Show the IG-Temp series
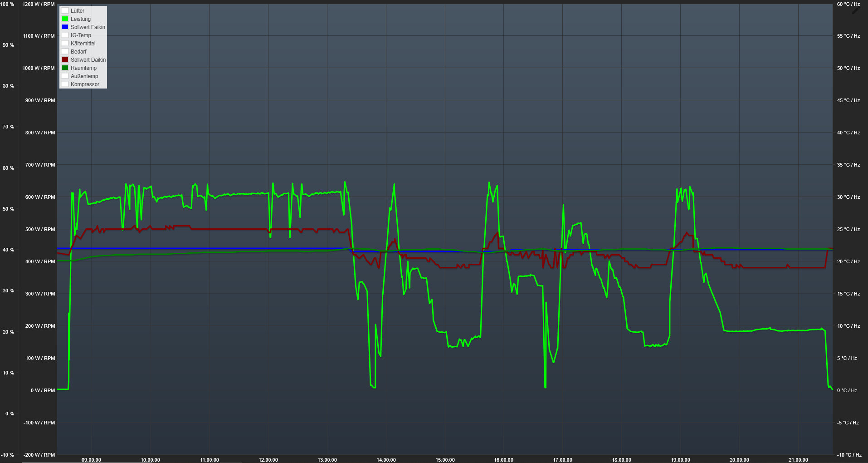Viewport: 868px width, 463px height. pyautogui.click(x=65, y=35)
